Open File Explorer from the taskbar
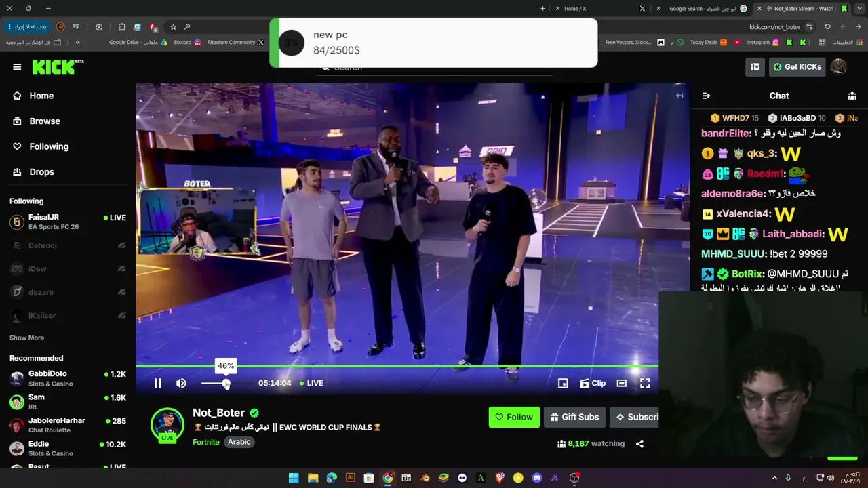868x488 pixels. point(313,478)
